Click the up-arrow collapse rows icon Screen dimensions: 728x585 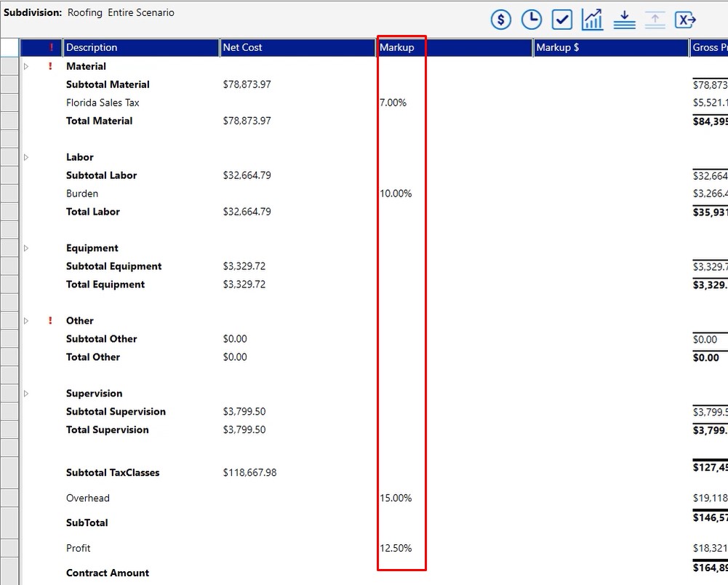click(655, 20)
